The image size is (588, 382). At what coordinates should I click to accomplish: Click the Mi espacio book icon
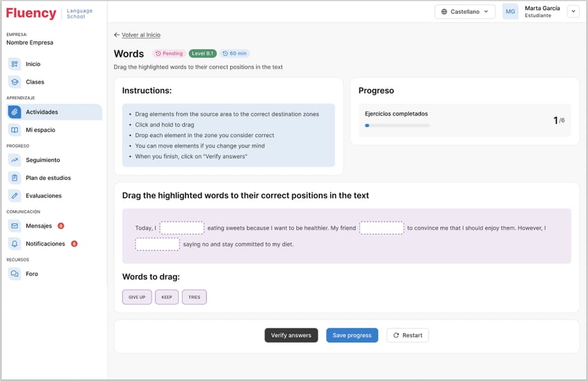click(14, 130)
